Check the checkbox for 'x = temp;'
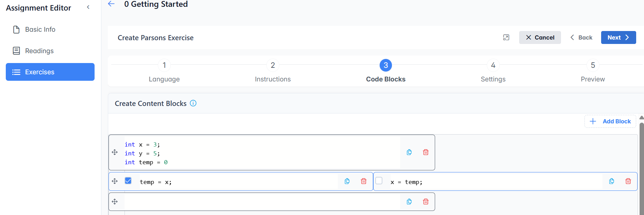 point(379,181)
